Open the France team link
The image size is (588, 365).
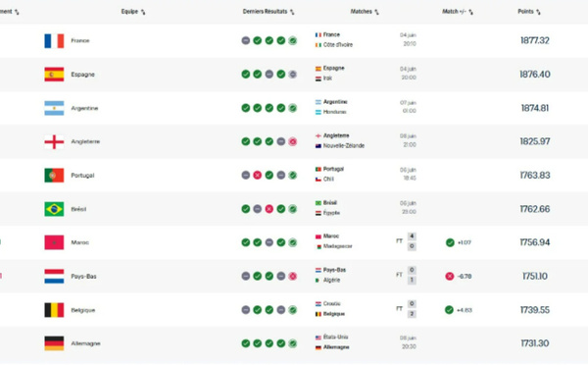(80, 40)
